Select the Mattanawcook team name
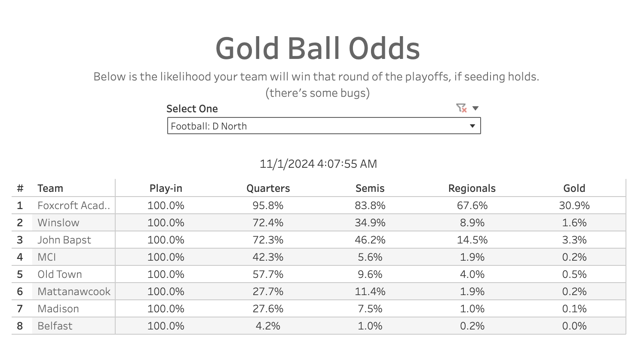The image size is (644, 351). [74, 292]
